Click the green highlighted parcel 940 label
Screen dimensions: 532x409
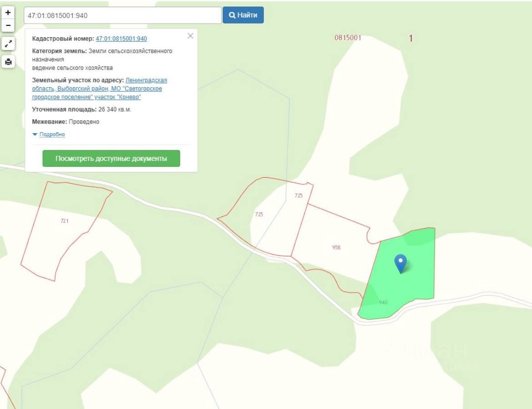click(383, 302)
